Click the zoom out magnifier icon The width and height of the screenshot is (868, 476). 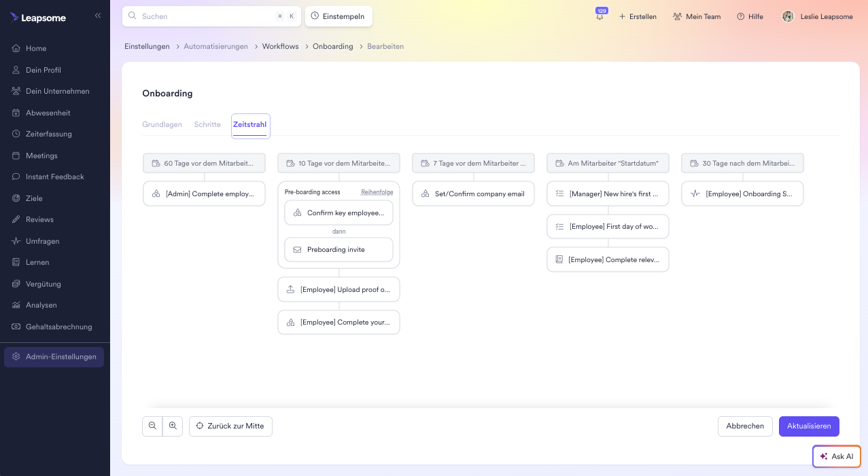[x=152, y=426]
